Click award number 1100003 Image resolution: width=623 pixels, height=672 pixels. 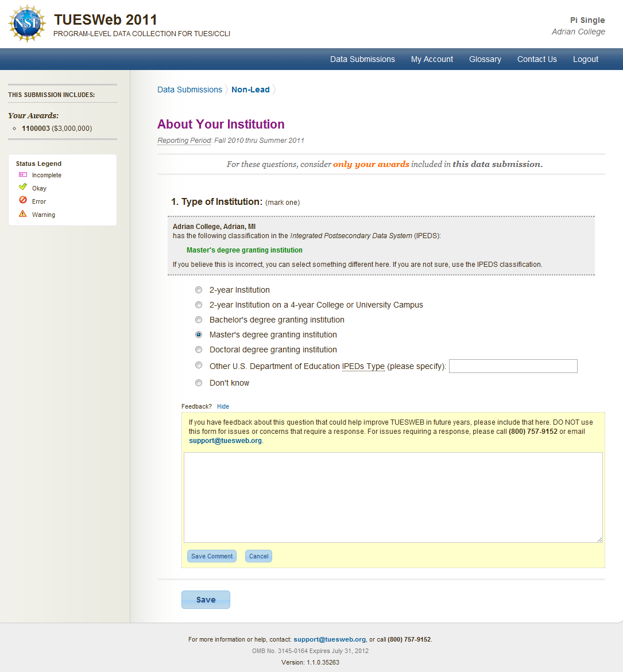(x=36, y=129)
